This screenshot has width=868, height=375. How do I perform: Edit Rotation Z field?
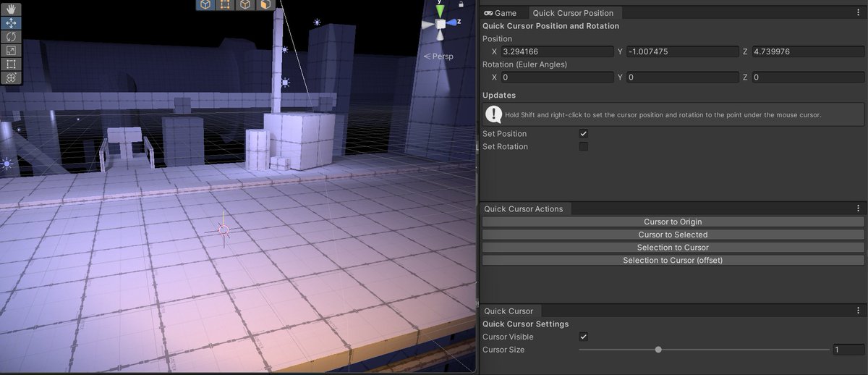tap(808, 77)
